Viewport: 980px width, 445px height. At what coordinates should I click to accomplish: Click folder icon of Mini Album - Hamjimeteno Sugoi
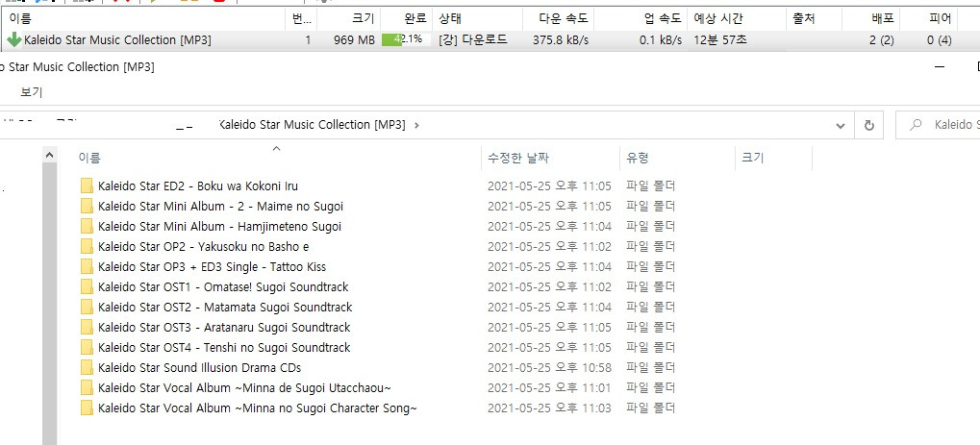click(87, 226)
